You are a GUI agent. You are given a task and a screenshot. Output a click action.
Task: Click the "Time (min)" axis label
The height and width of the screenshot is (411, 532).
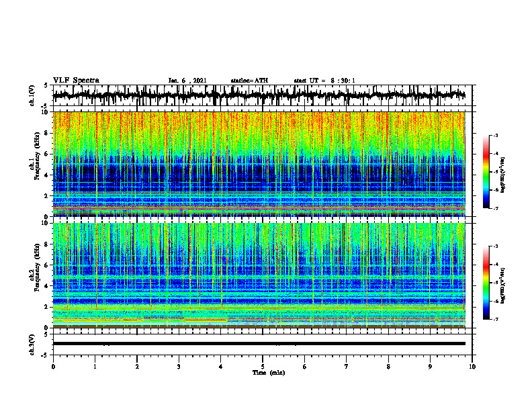pos(269,373)
